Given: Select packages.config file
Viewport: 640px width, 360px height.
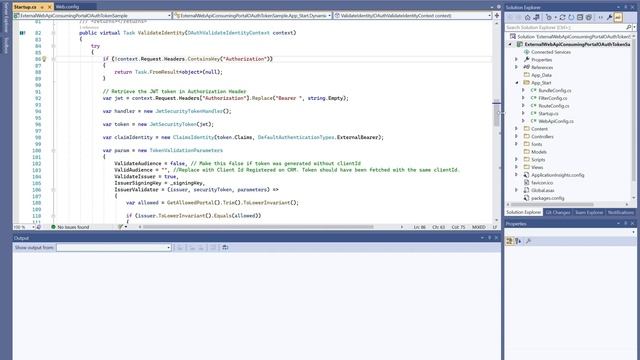Looking at the screenshot, I should tap(547, 198).
